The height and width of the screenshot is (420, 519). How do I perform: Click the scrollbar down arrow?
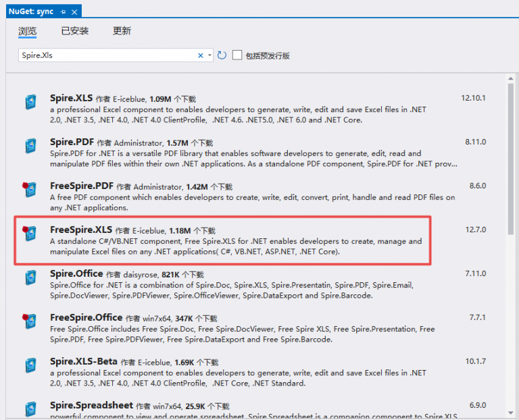click(511, 413)
